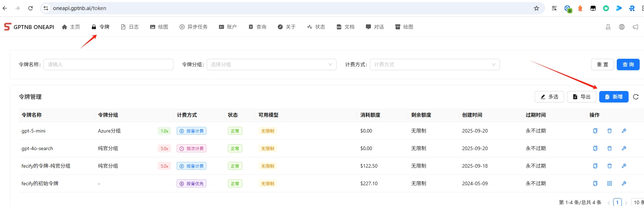Expand the 令牌分组 select group dropdown
644x206 pixels.
coord(271,64)
